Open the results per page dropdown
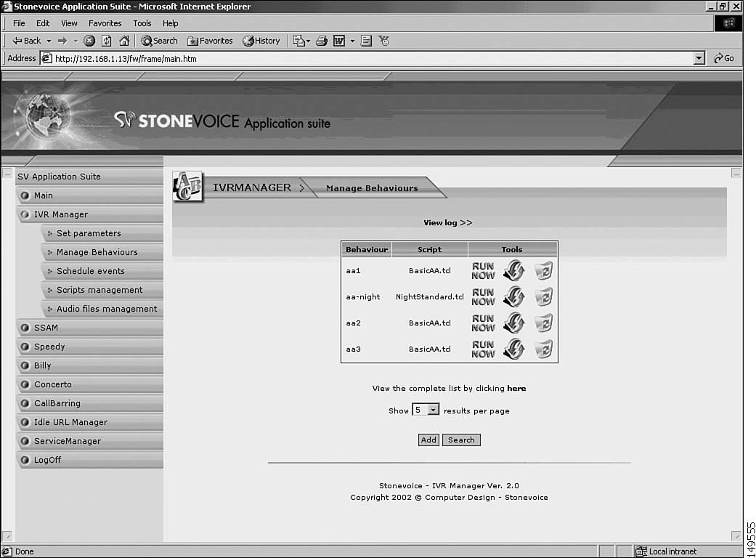 434,410
